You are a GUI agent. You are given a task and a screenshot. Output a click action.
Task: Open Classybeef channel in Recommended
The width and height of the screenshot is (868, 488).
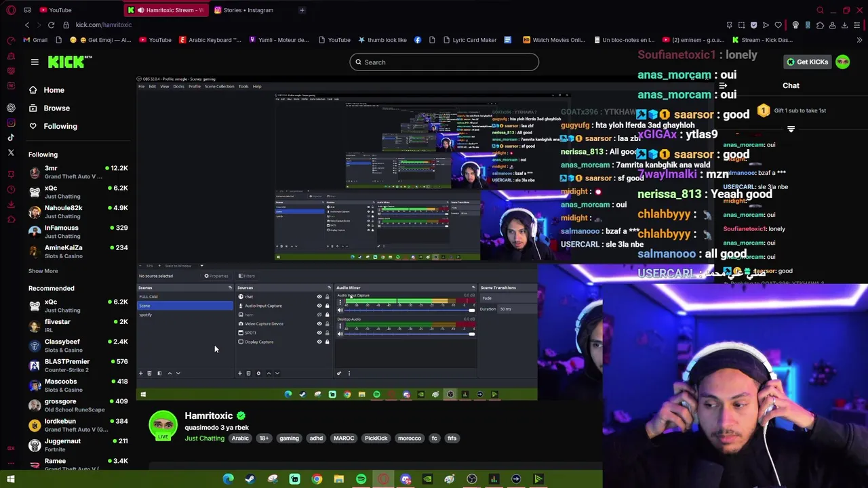78,346
